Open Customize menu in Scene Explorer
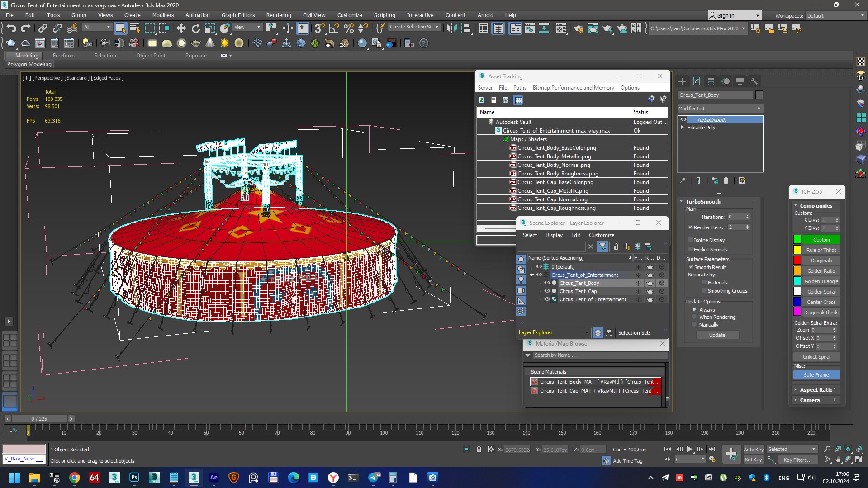This screenshot has width=868, height=488. [601, 235]
